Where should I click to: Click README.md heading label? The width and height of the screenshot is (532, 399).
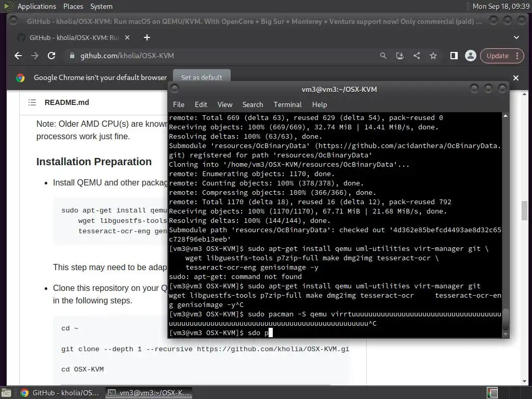[67, 102]
